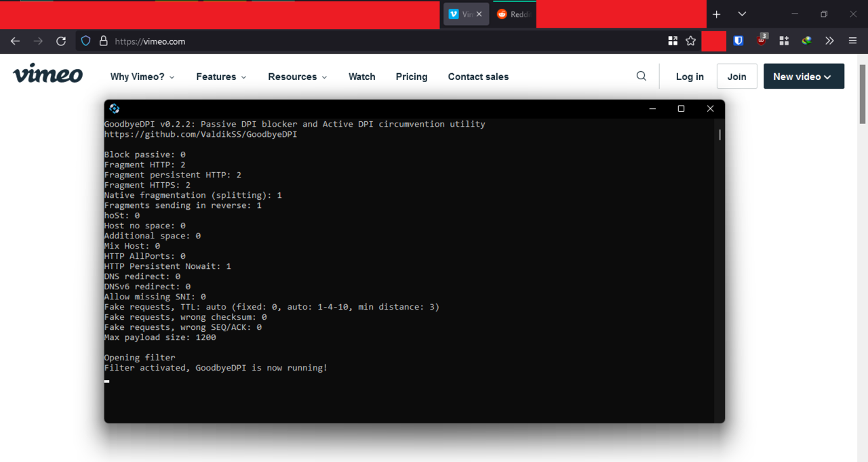Open Vimeo site search magnifier
The height and width of the screenshot is (462, 868).
point(641,77)
